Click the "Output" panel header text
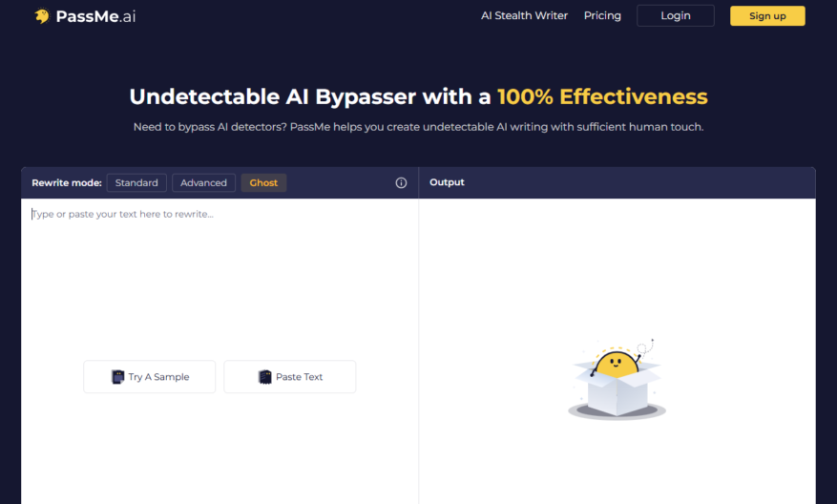837x504 pixels. pyautogui.click(x=447, y=182)
